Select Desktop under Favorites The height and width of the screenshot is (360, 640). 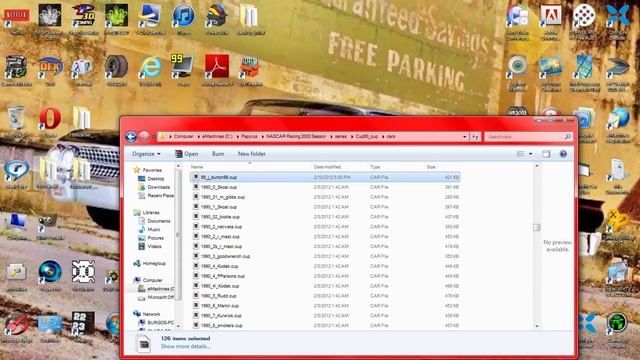click(156, 179)
